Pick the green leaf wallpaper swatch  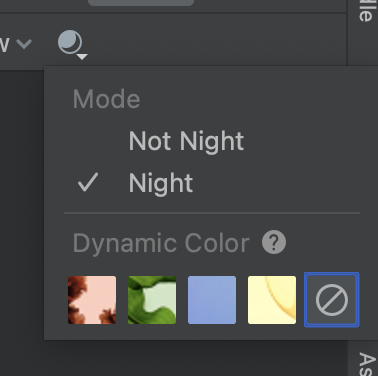tap(152, 300)
